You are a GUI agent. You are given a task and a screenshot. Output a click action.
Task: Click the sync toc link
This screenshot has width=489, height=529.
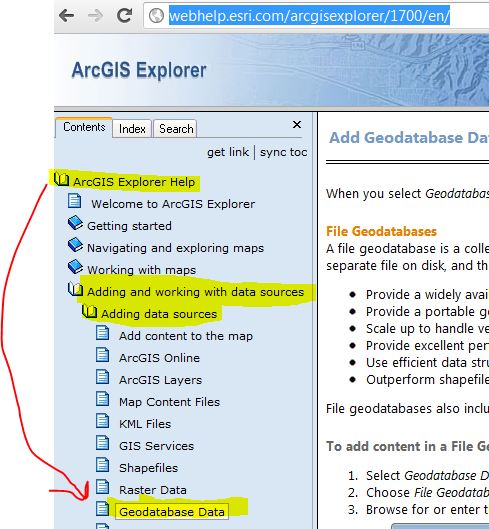[x=283, y=152]
